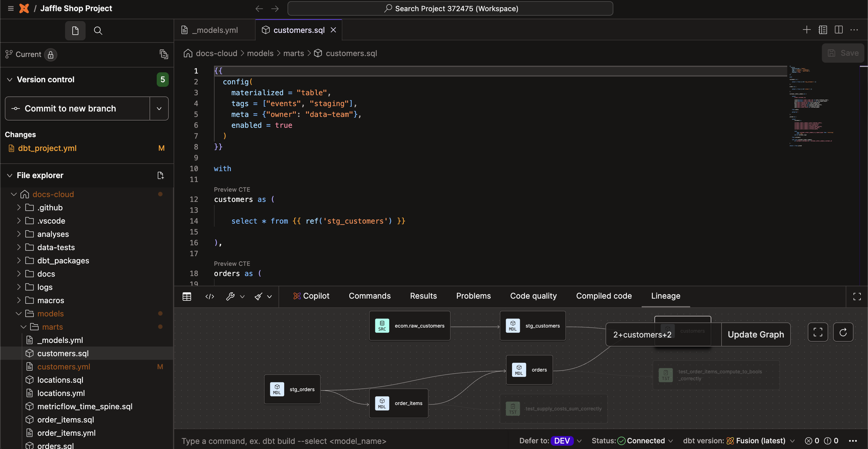Open a new editor tab with the plus icon

pyautogui.click(x=807, y=30)
